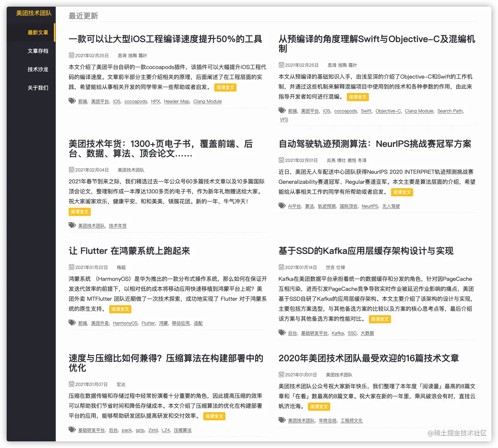Click calendar icon beside 2021年01月07日
Image resolution: width=498 pixels, height=448 pixels.
coord(72,384)
